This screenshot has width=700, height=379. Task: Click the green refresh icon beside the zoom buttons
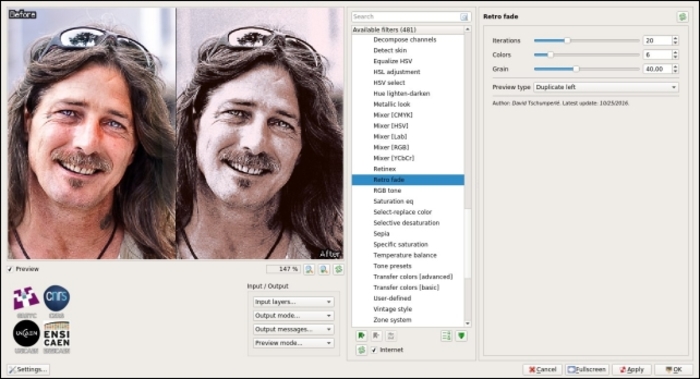[x=338, y=269]
